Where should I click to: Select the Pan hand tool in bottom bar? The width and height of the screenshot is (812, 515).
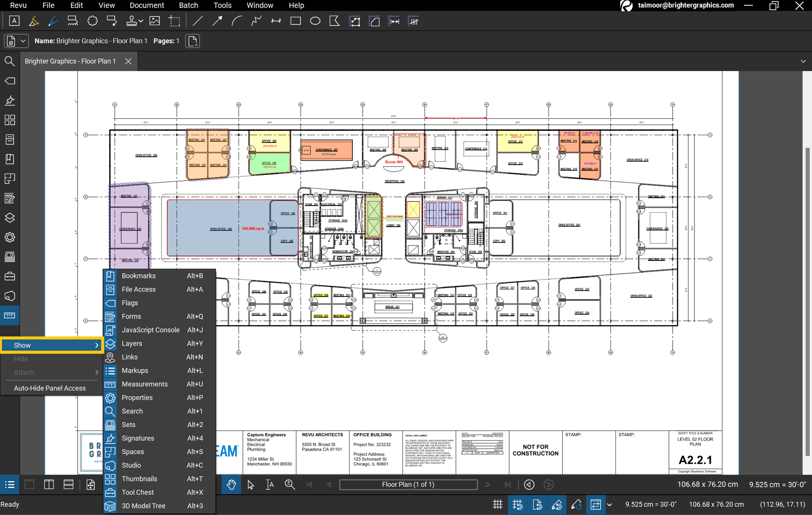tap(231, 485)
